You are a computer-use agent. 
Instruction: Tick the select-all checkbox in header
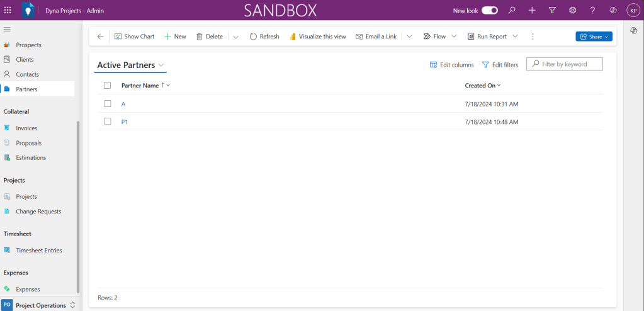[107, 86]
